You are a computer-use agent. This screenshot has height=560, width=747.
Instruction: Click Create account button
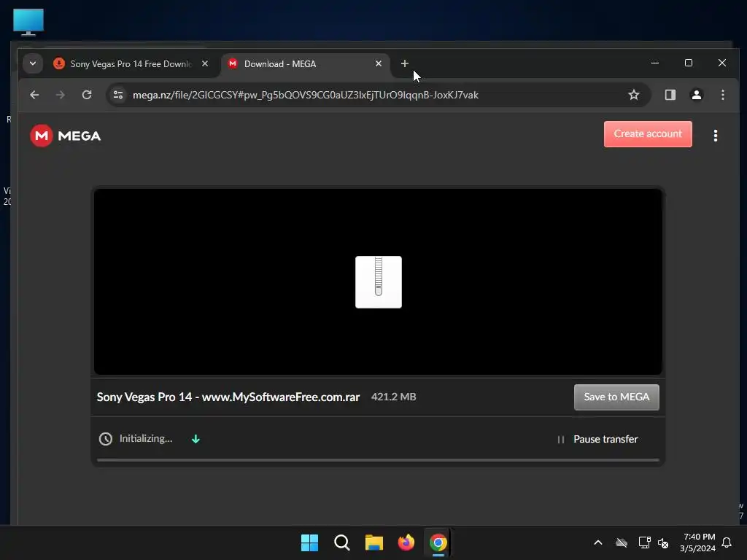pos(648,134)
